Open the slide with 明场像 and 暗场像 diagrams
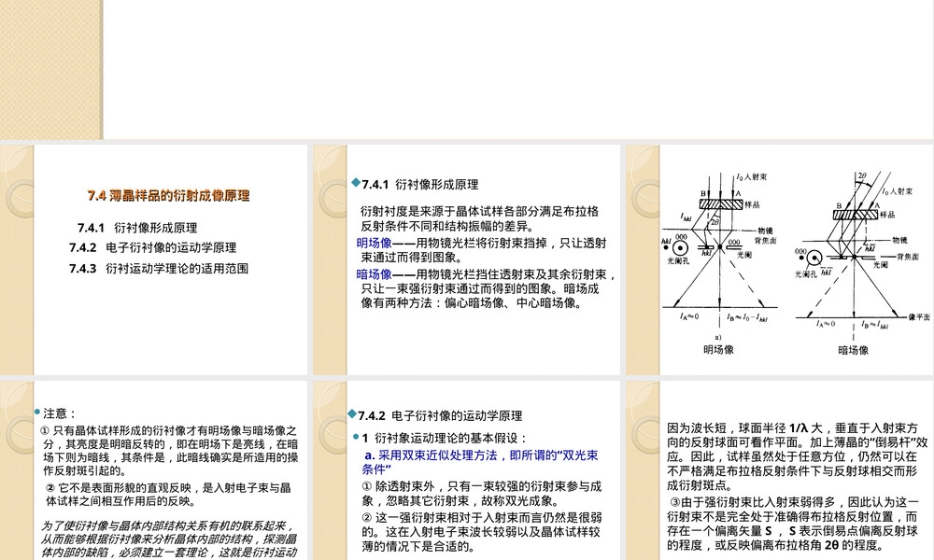 pos(780,259)
